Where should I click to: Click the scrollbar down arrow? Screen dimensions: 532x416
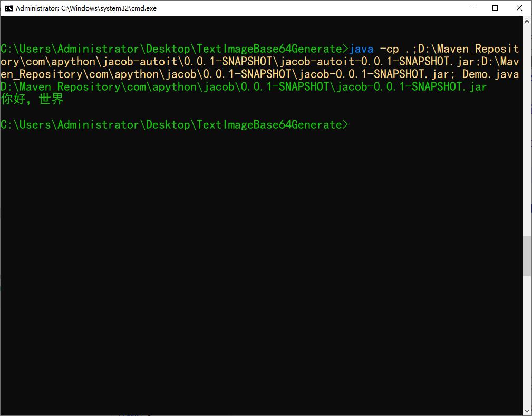[527, 411]
